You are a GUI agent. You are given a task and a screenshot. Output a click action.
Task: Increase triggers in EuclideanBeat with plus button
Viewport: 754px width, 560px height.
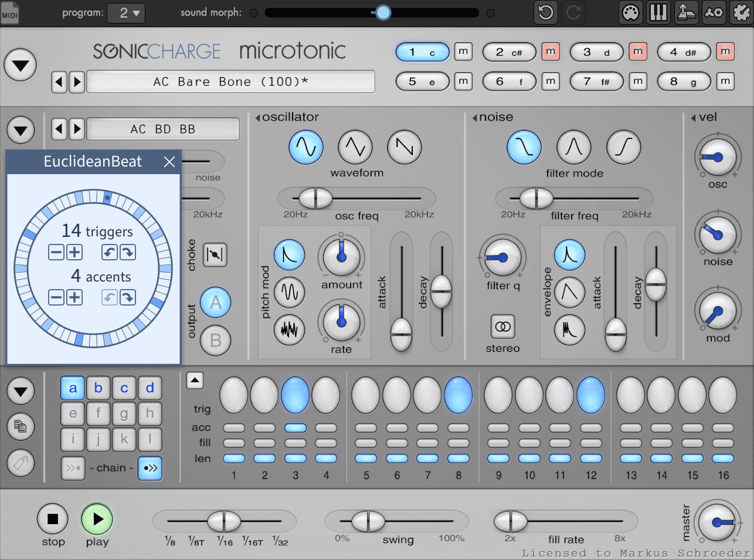(x=74, y=252)
